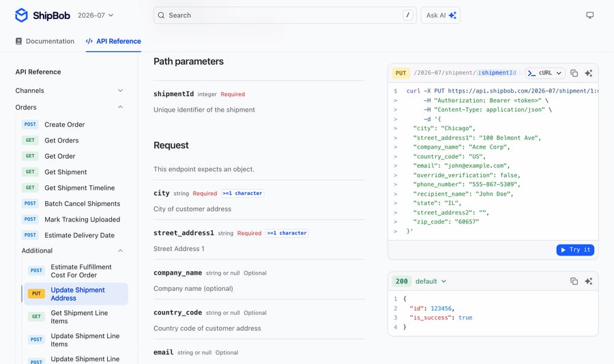
Task: Click AI sparkle icon on response panel
Action: pyautogui.click(x=589, y=281)
